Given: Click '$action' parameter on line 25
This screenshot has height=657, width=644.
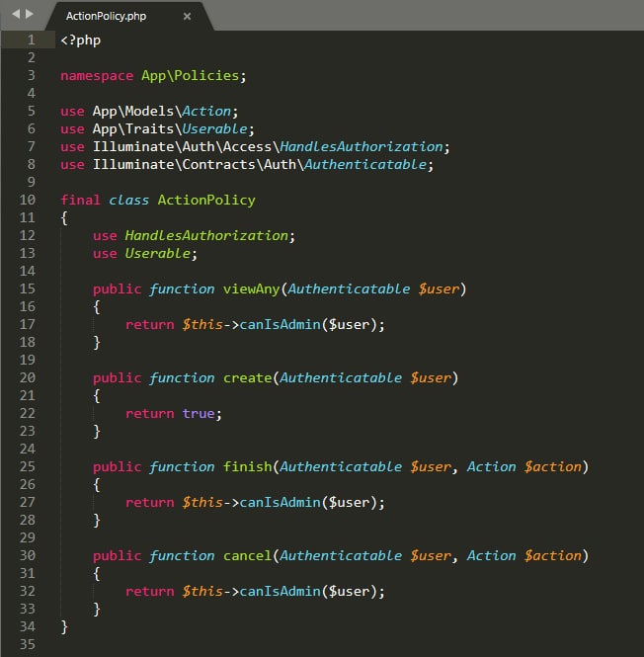Looking at the screenshot, I should 553,466.
